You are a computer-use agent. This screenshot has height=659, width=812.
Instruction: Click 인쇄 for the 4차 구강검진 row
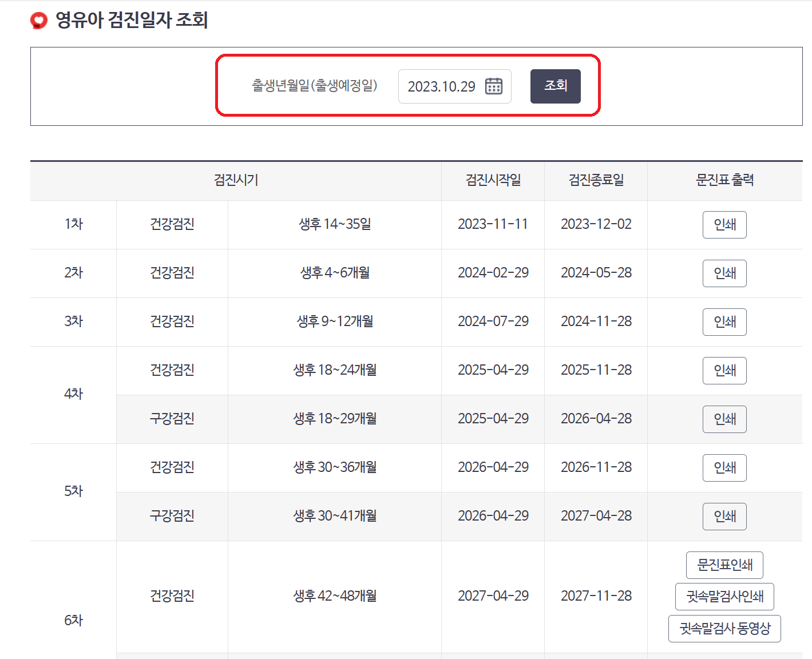point(724,419)
